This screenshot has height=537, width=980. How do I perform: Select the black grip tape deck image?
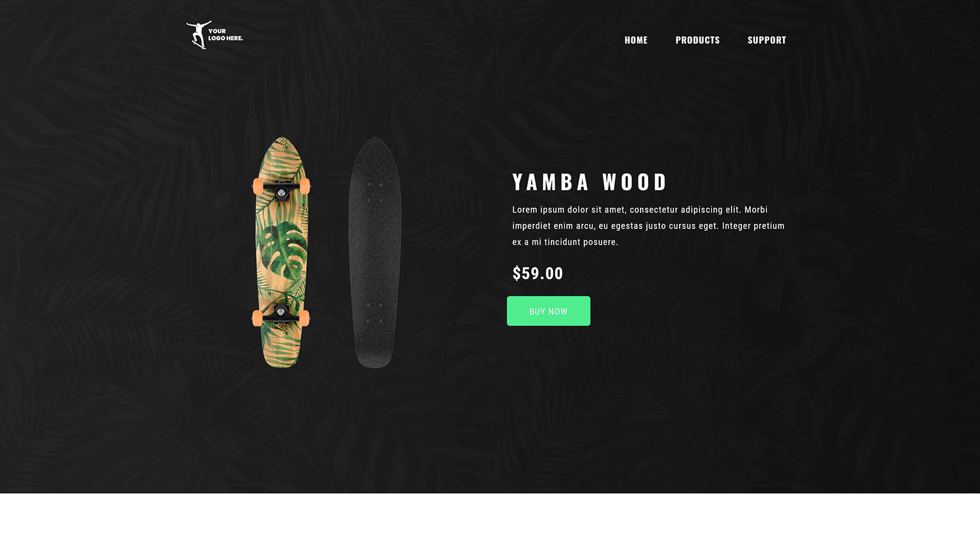point(374,252)
